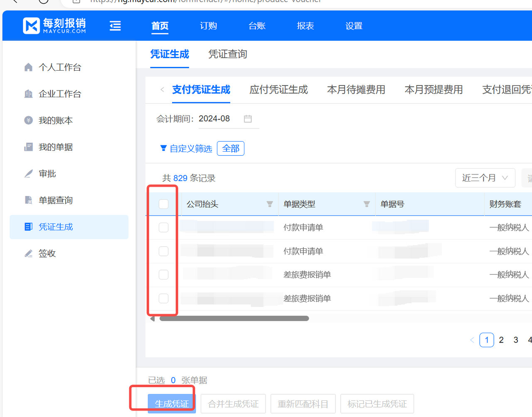Click the left arrow of the horizontal scrollbar

pos(153,319)
